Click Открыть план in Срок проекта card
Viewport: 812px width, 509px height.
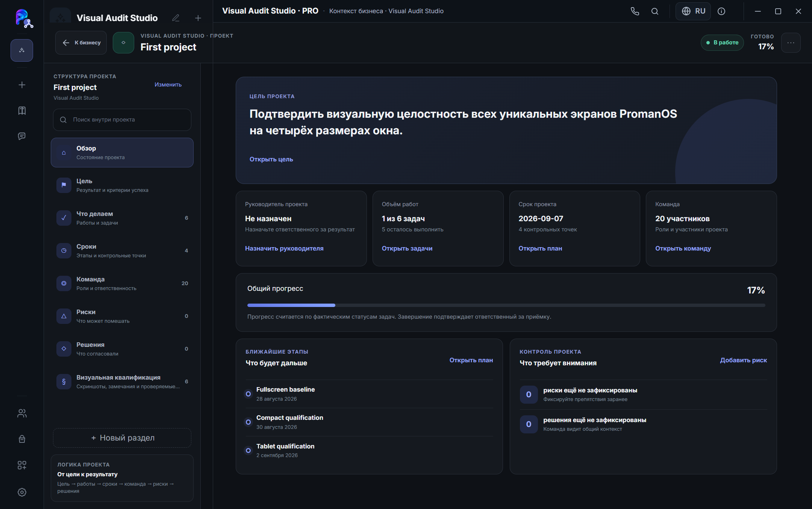[x=540, y=248]
